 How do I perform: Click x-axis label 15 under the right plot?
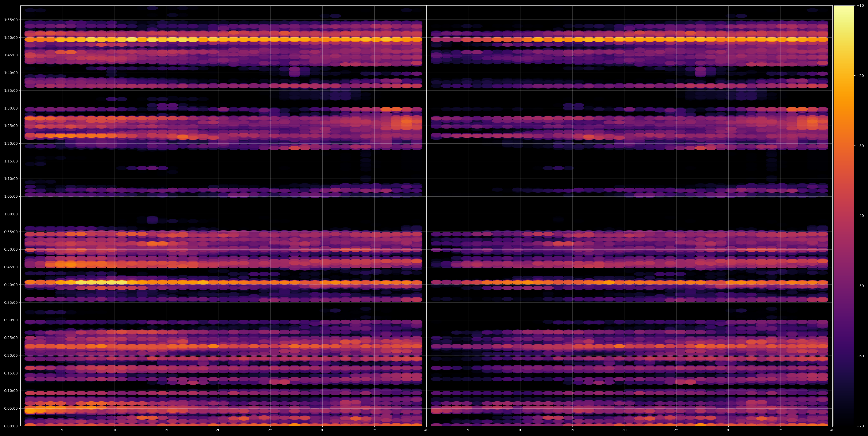pyautogui.click(x=572, y=430)
